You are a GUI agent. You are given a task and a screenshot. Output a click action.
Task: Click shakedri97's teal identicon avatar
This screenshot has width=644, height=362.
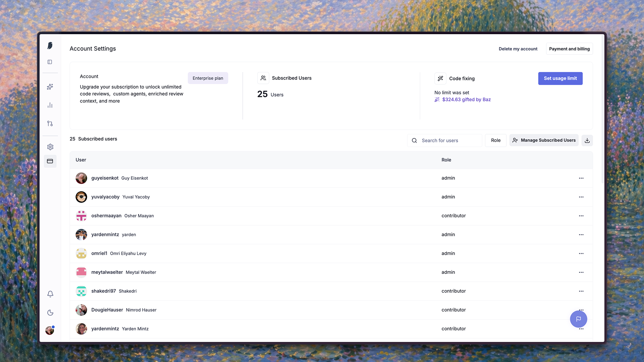(x=81, y=291)
